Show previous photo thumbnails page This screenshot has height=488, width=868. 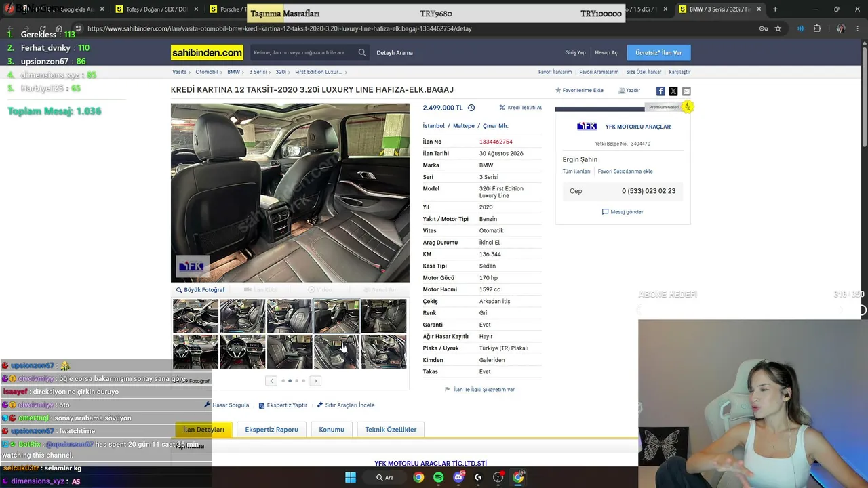tap(271, 381)
